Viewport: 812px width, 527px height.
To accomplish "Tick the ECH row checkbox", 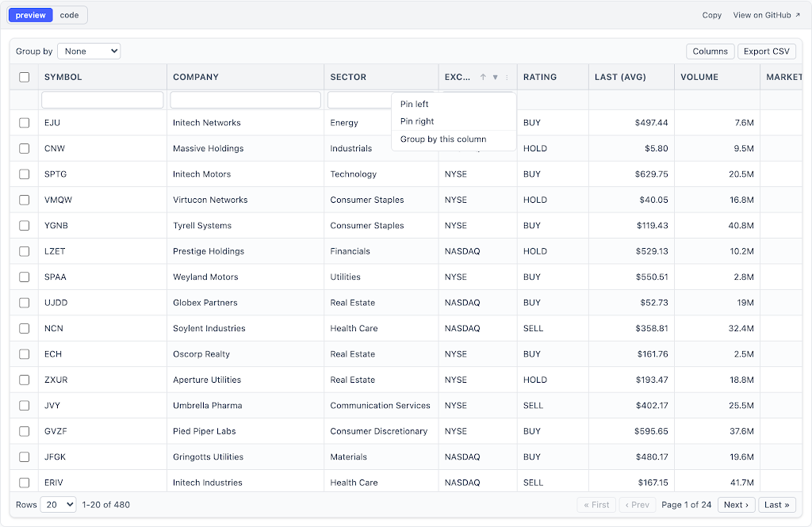I will 25,354.
